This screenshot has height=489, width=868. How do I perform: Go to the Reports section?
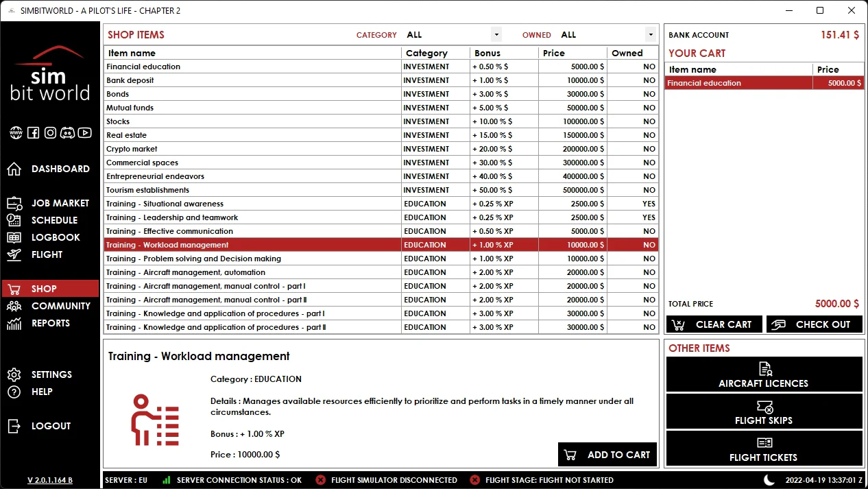(50, 323)
